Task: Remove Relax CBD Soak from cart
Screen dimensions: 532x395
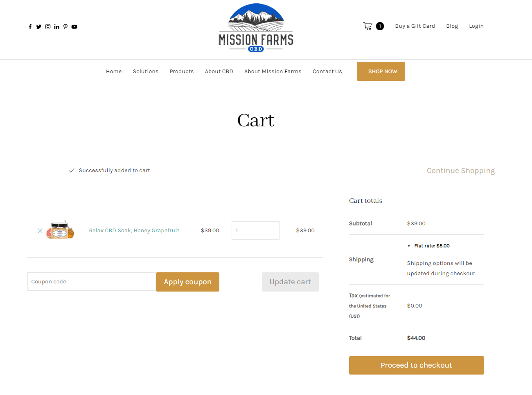Action: (40, 231)
